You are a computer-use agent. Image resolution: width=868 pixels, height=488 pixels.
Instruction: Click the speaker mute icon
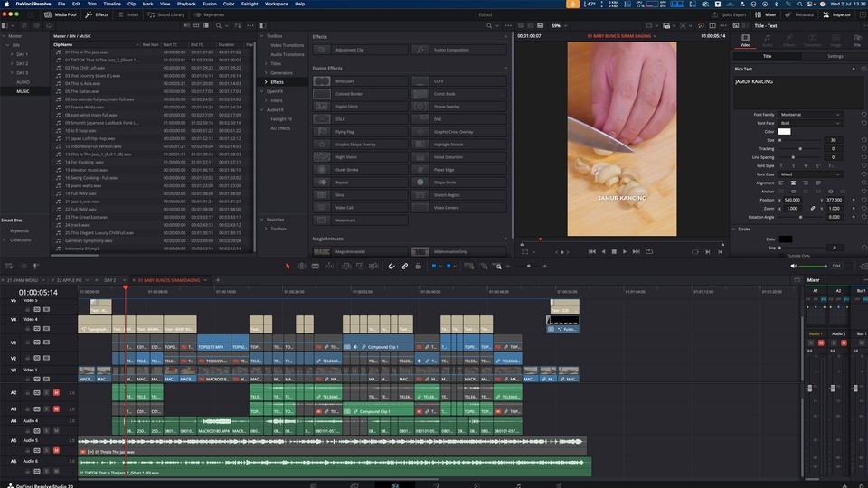pyautogui.click(x=793, y=266)
